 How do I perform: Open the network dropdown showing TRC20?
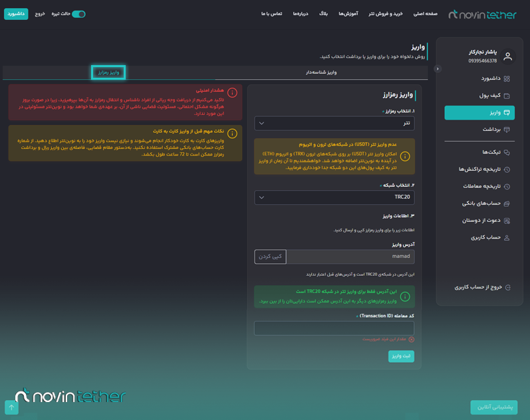pyautogui.click(x=334, y=197)
